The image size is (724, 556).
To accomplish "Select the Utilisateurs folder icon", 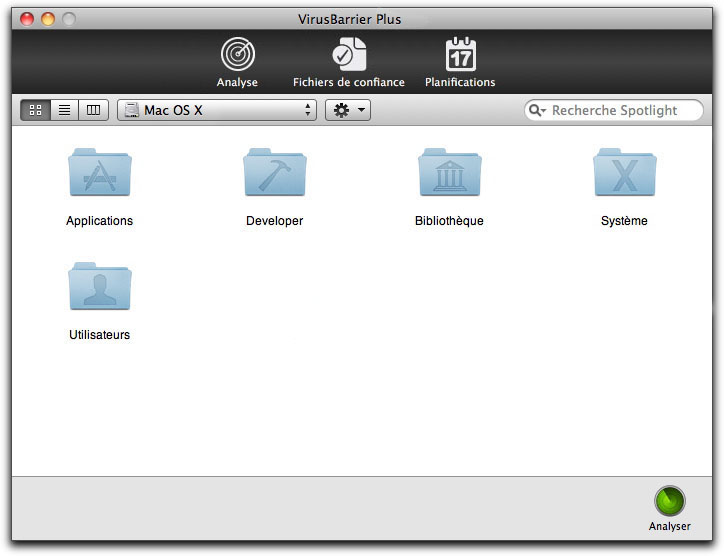I will (100, 286).
